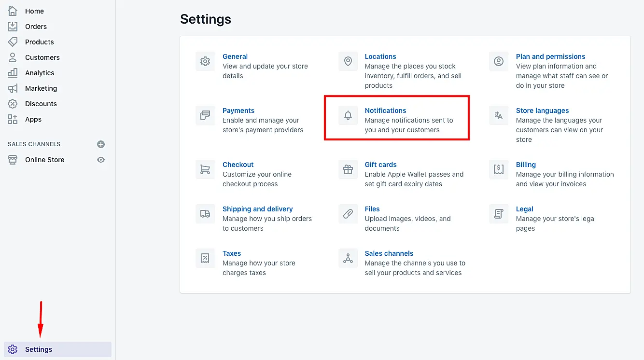Add a sales channel with plus icon
Screen dimensions: 644x360
pyautogui.click(x=101, y=144)
